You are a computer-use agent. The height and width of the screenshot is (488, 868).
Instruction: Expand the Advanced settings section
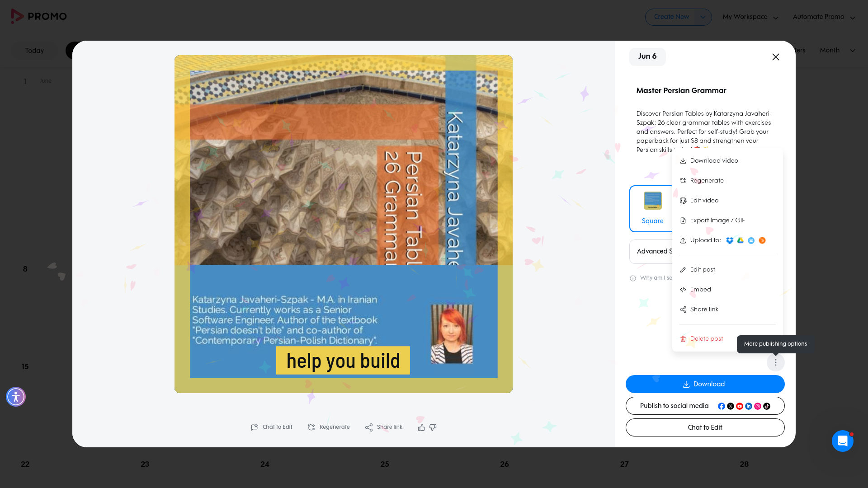pos(651,252)
